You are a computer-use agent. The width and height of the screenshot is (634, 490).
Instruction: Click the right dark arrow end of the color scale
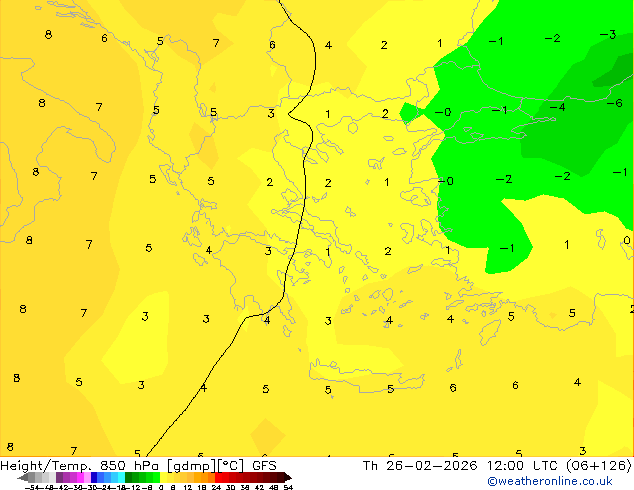coord(288,478)
